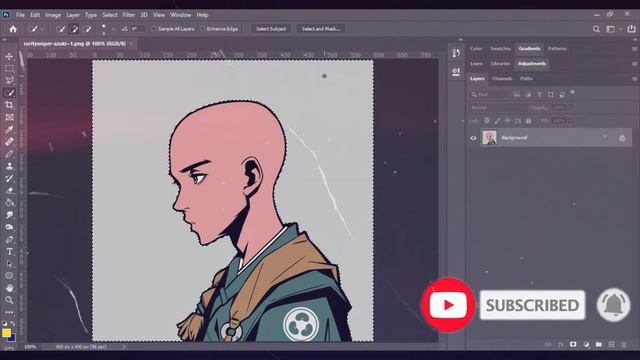Viewport: 640px width, 360px height.
Task: Open the search magnifier in top right
Action: (596, 29)
